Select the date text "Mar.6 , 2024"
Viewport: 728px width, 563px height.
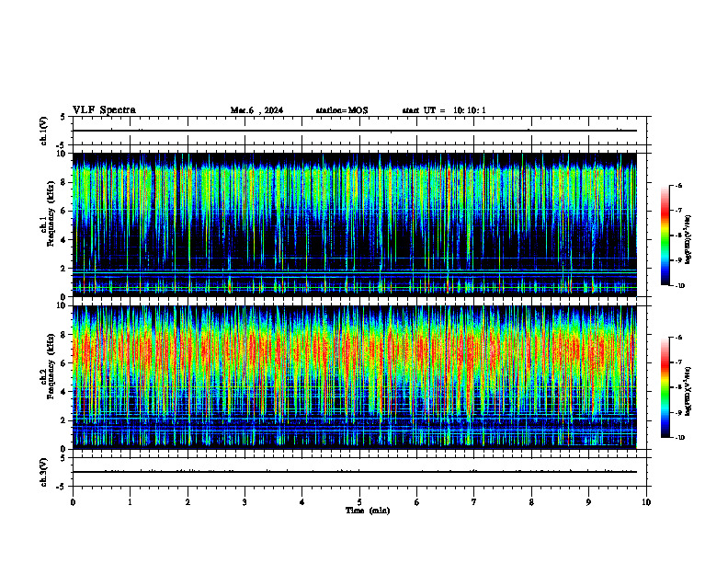pos(256,110)
